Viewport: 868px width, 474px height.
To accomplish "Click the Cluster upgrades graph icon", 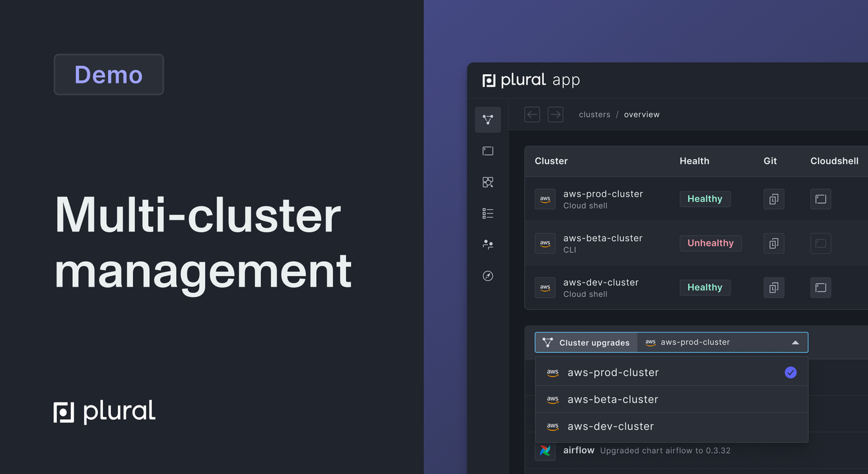I will [x=548, y=342].
